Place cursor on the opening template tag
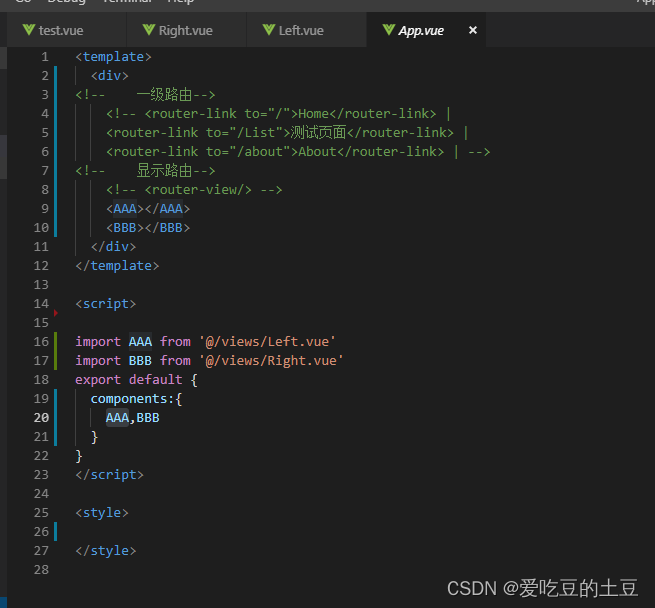 coord(113,57)
